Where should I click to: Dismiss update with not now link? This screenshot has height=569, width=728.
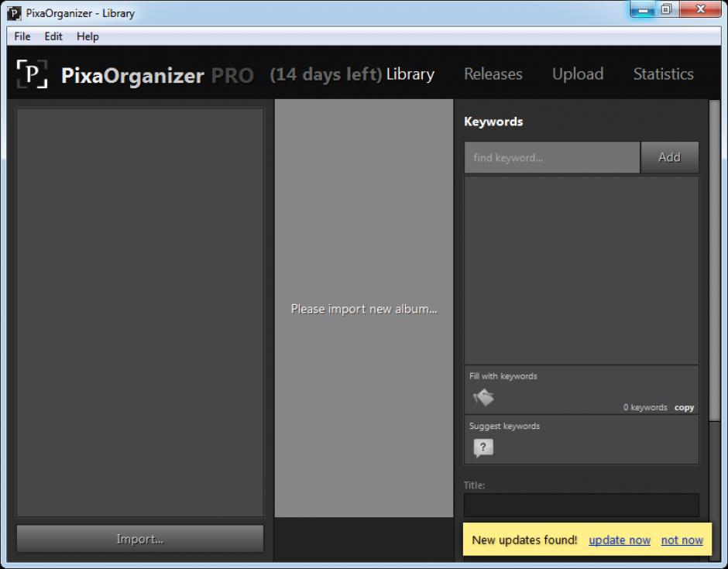click(x=682, y=540)
